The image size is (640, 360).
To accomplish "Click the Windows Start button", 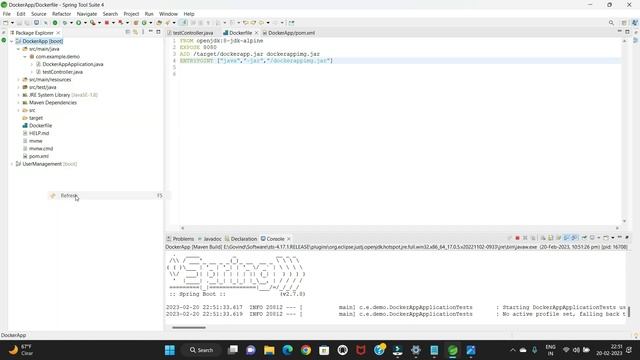I will coord(170,350).
